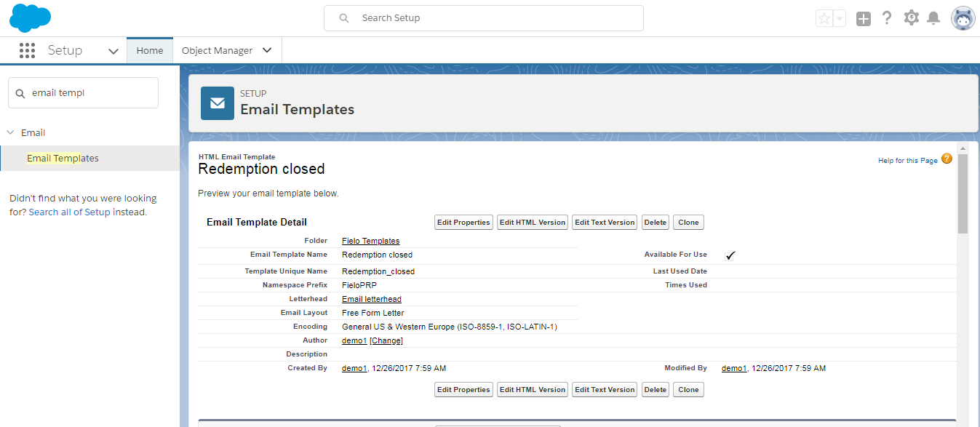The height and width of the screenshot is (427, 980).
Task: Click the Email Templates envelope icon
Action: 218,103
